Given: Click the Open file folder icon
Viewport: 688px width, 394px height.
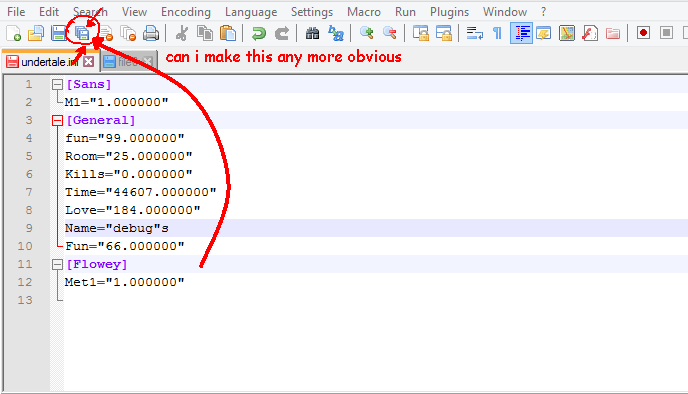Looking at the screenshot, I should coord(36,33).
